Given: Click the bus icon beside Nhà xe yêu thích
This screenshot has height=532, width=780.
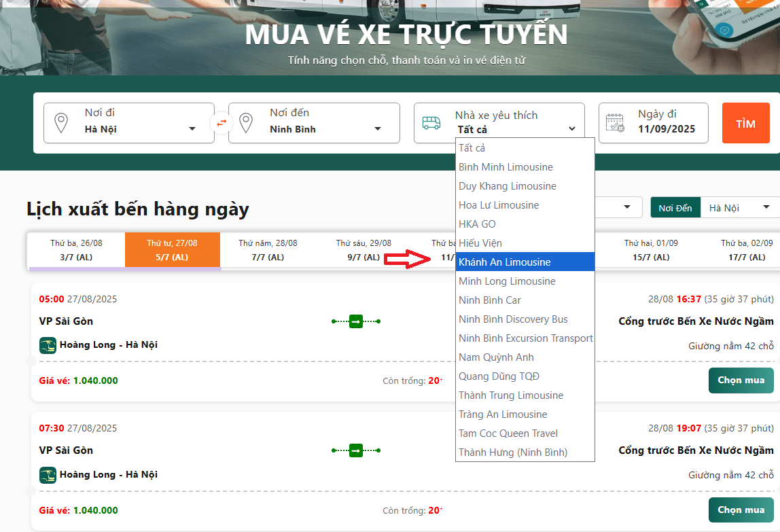Looking at the screenshot, I should [x=431, y=123].
